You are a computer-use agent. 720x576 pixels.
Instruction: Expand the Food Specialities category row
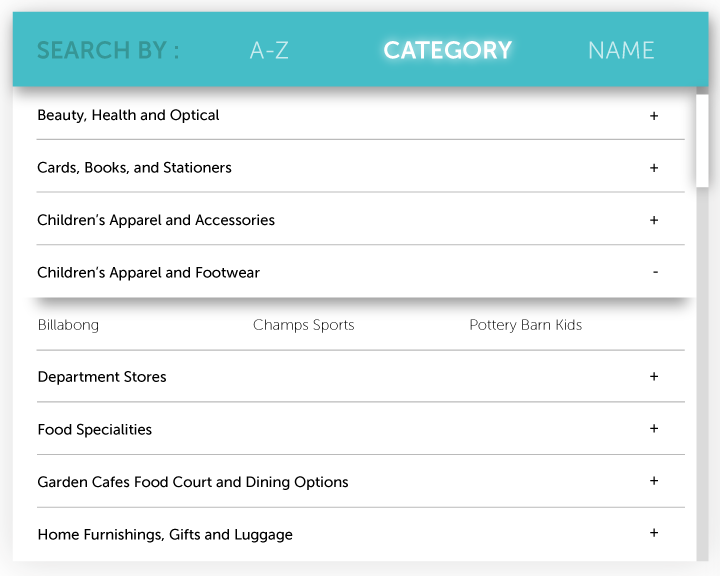(x=360, y=429)
